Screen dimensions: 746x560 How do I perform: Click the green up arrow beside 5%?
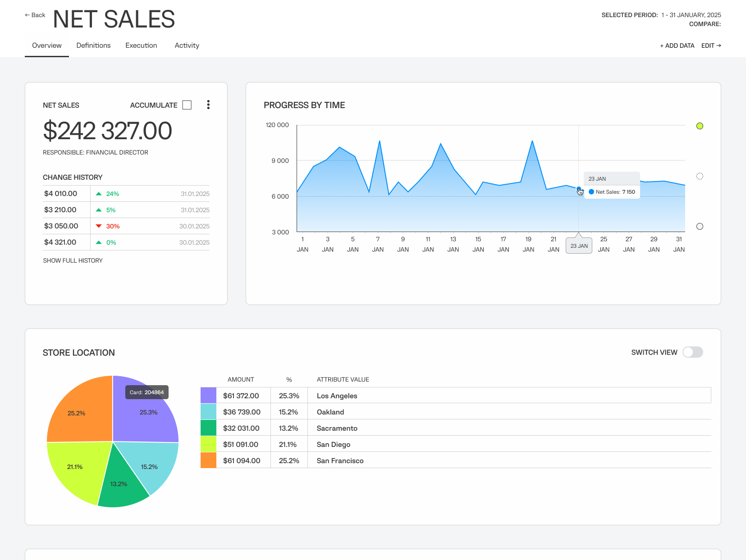pos(99,210)
